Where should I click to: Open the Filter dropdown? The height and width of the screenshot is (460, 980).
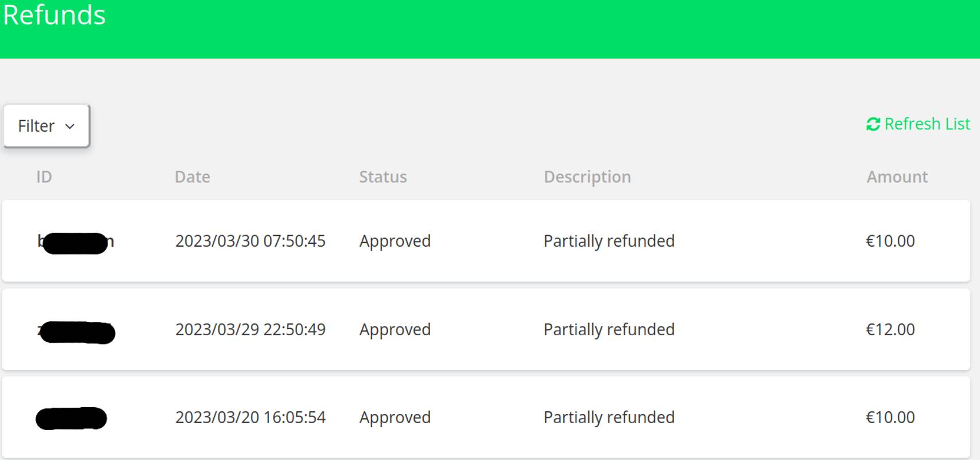tap(46, 125)
